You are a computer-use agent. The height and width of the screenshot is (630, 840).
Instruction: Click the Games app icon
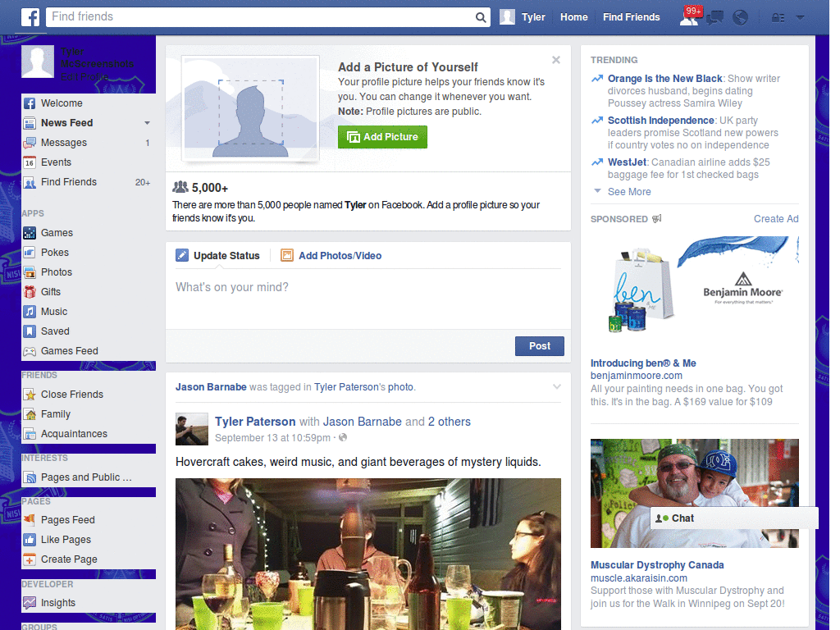(x=30, y=233)
